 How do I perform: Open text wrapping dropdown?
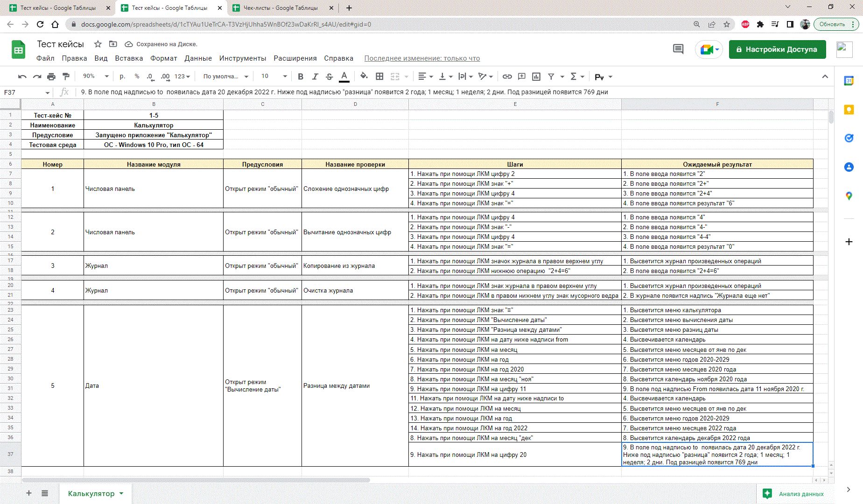pyautogui.click(x=465, y=77)
